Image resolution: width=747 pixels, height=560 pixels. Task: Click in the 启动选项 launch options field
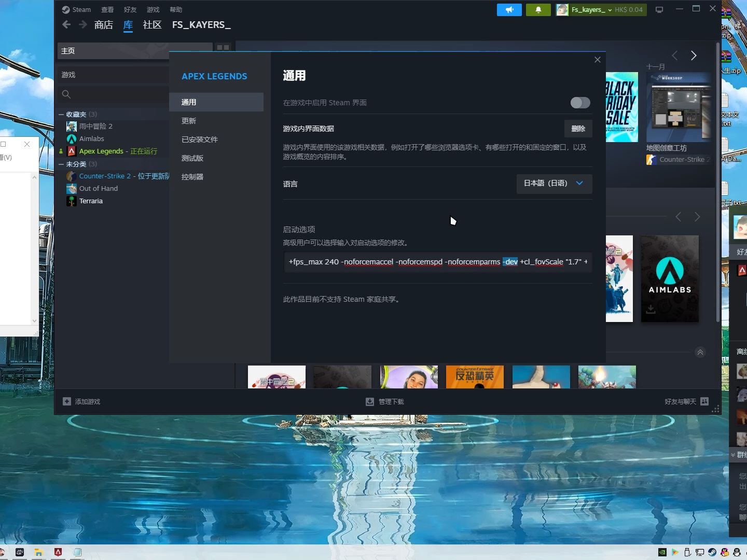[438, 262]
